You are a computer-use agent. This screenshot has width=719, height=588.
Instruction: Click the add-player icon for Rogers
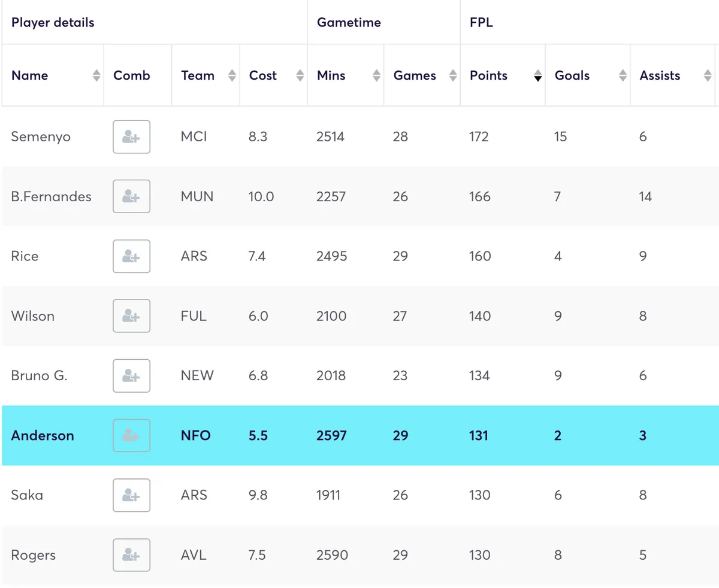click(x=131, y=555)
